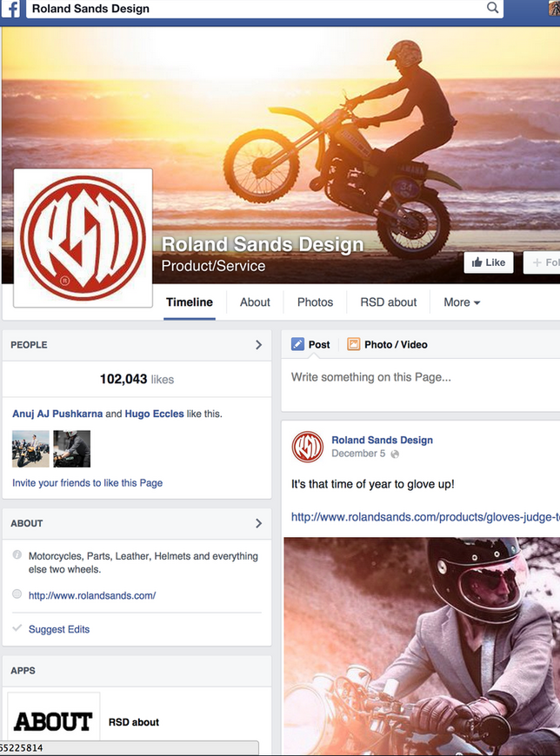The height and width of the screenshot is (756, 560).
Task: Expand the PEOPLE section chevron
Action: 258,345
